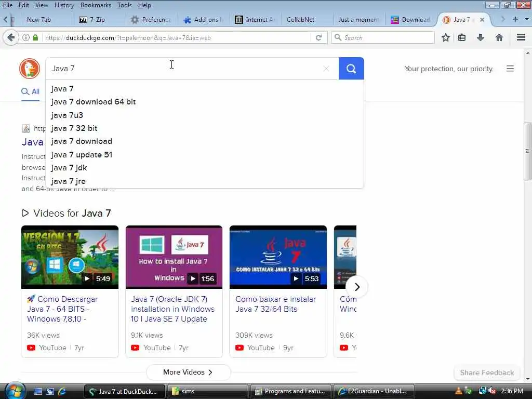Play the How to install Java 7 thumbnail

174,257
